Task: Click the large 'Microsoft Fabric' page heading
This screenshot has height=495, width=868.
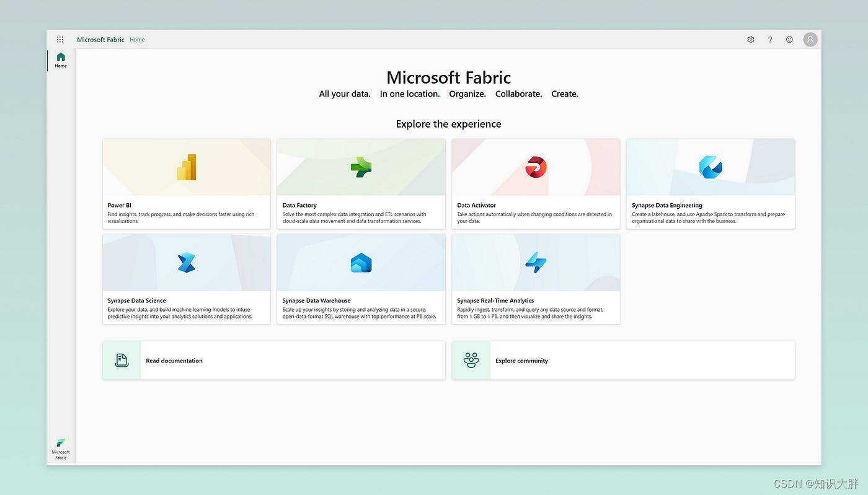Action: [x=449, y=77]
